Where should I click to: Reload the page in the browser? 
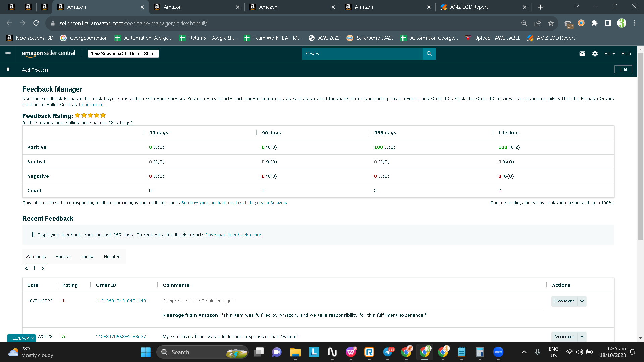pyautogui.click(x=36, y=23)
